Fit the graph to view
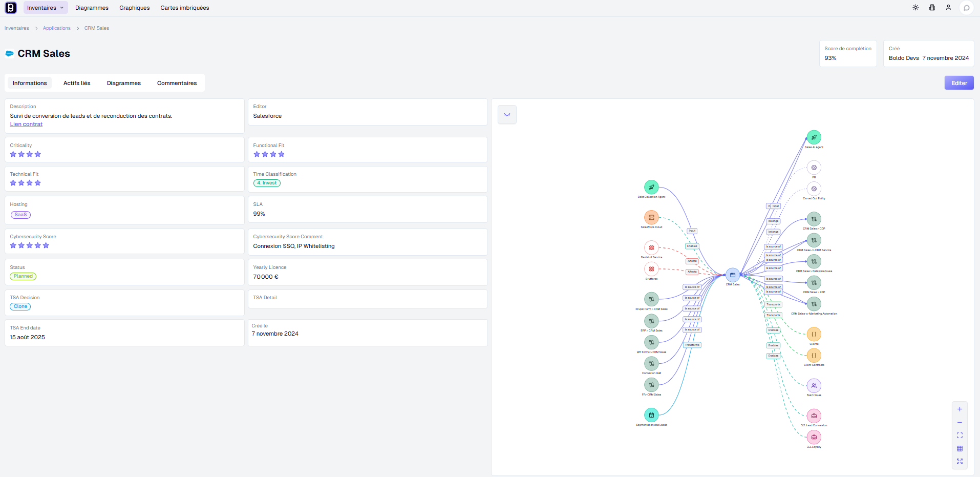This screenshot has width=980, height=477. pos(960,435)
